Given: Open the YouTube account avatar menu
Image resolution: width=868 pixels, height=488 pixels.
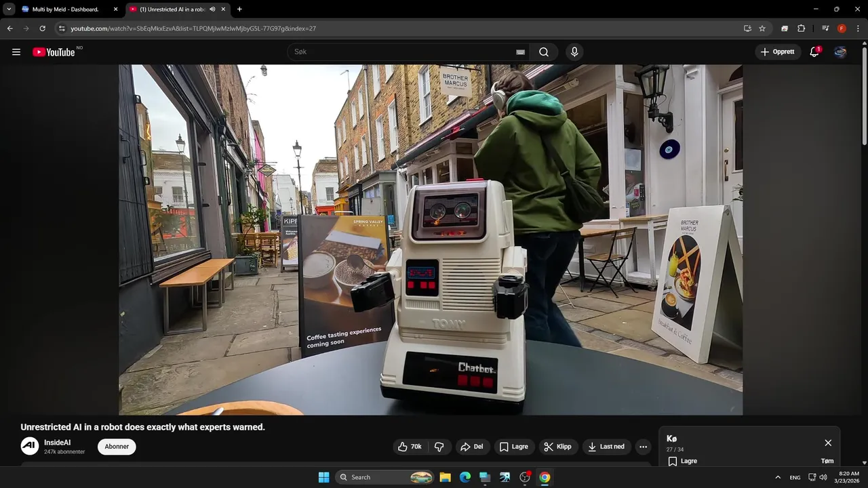Looking at the screenshot, I should pyautogui.click(x=840, y=52).
